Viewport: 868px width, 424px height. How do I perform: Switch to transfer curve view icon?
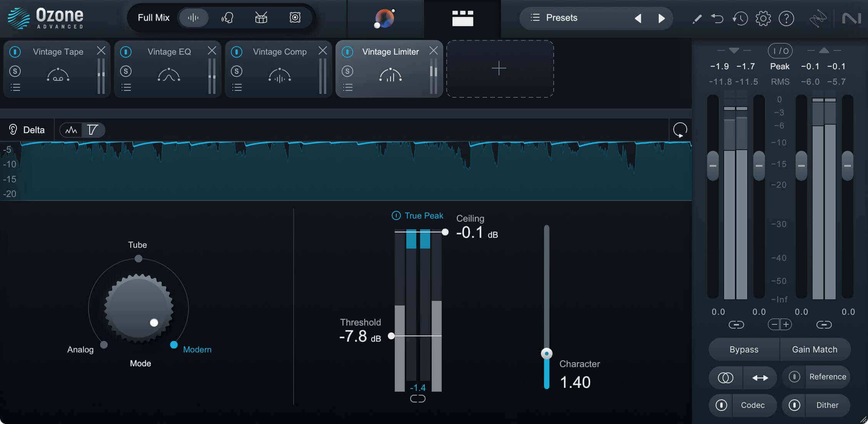(93, 130)
